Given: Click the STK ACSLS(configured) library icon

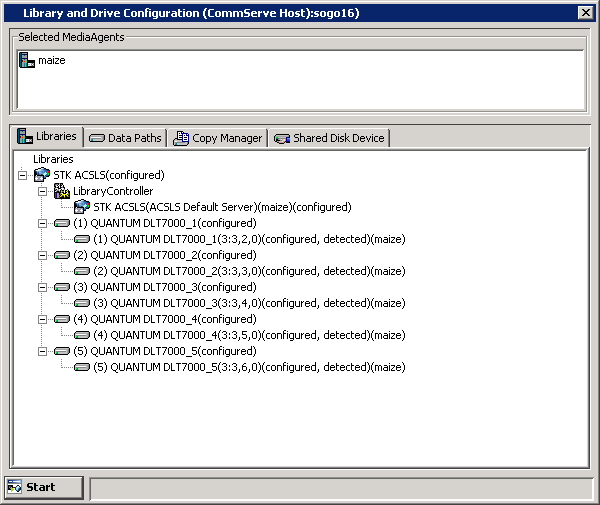Looking at the screenshot, I should [42, 175].
